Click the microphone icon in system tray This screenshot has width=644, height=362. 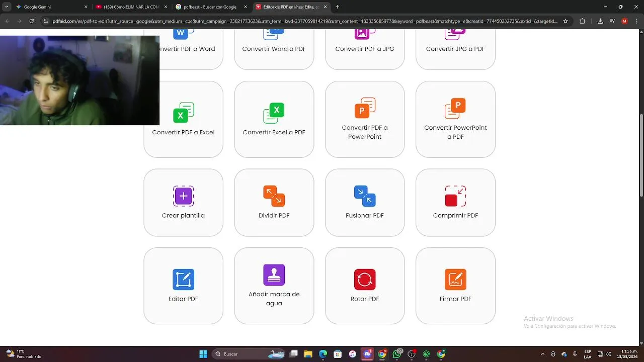click(x=575, y=354)
